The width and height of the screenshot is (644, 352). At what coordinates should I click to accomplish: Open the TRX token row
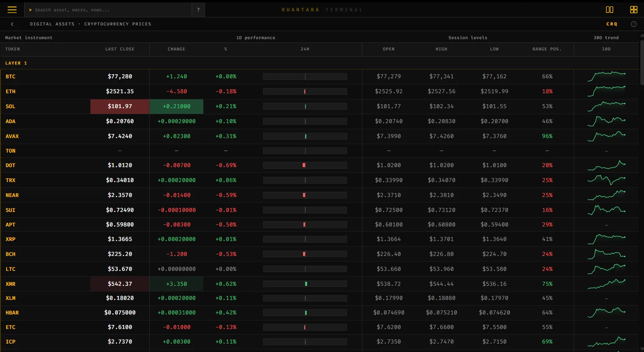pos(319,180)
